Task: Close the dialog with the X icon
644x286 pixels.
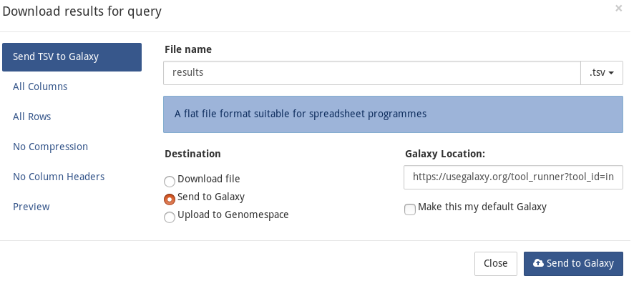Action: pos(618,8)
